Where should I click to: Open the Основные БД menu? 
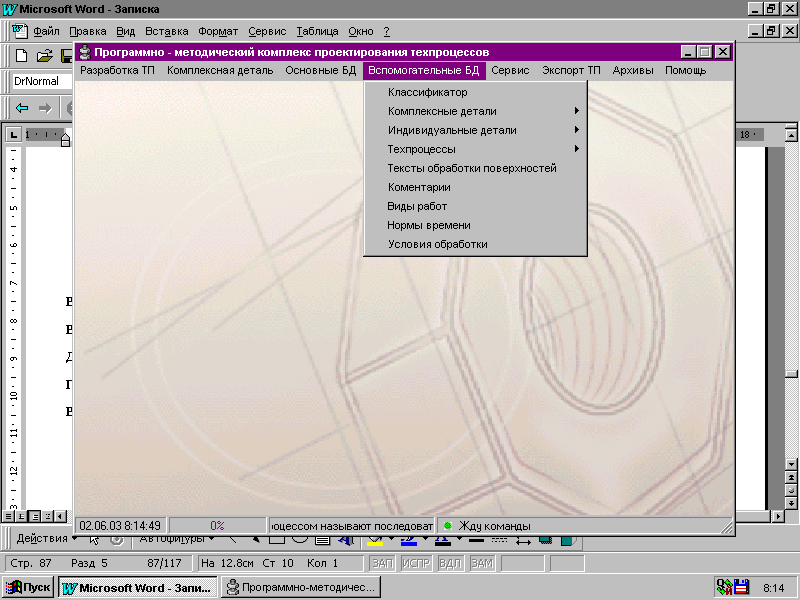click(x=320, y=70)
